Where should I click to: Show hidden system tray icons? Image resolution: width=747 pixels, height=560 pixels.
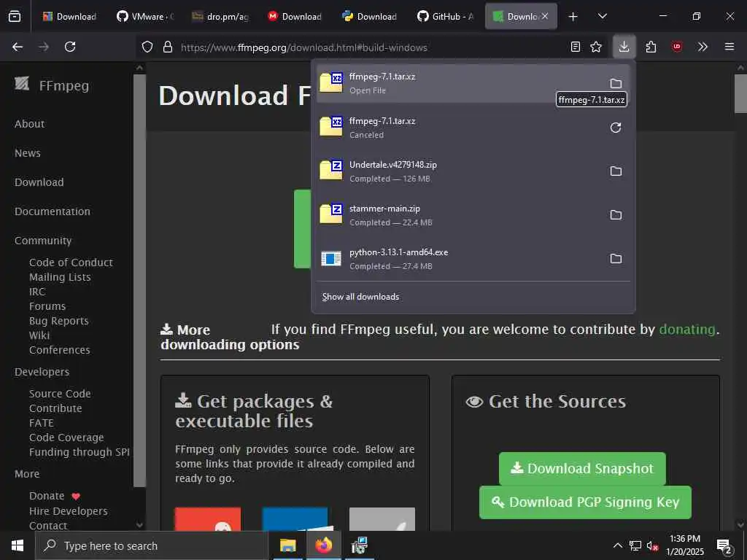coord(617,545)
